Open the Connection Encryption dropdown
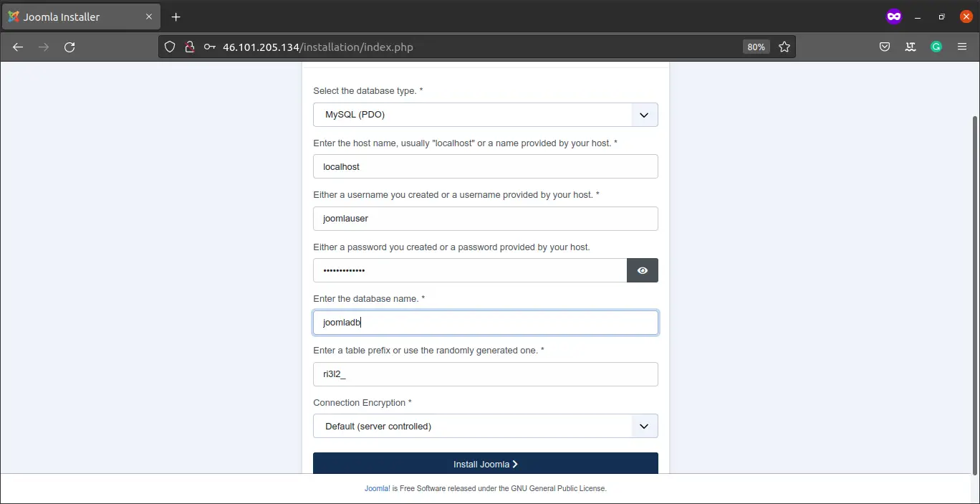 click(x=486, y=426)
